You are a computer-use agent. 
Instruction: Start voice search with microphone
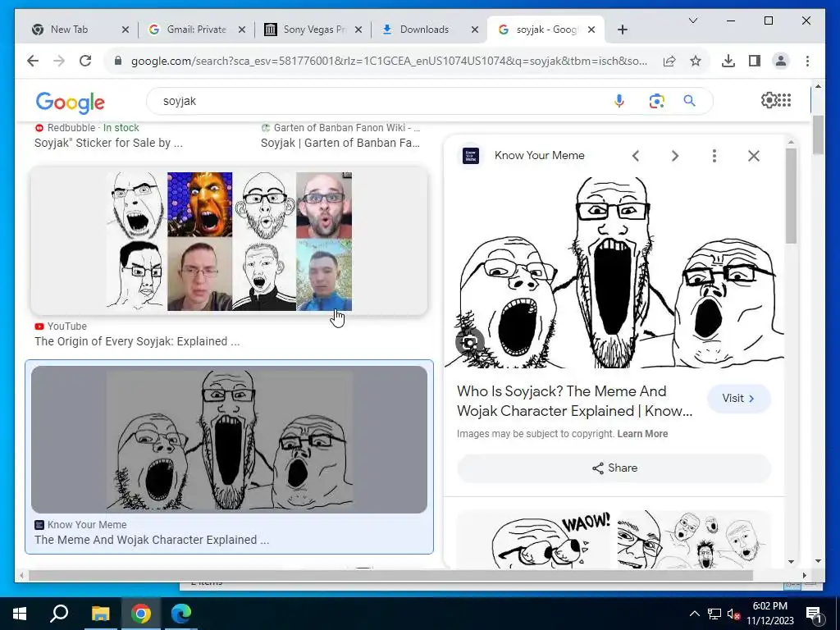tap(619, 101)
